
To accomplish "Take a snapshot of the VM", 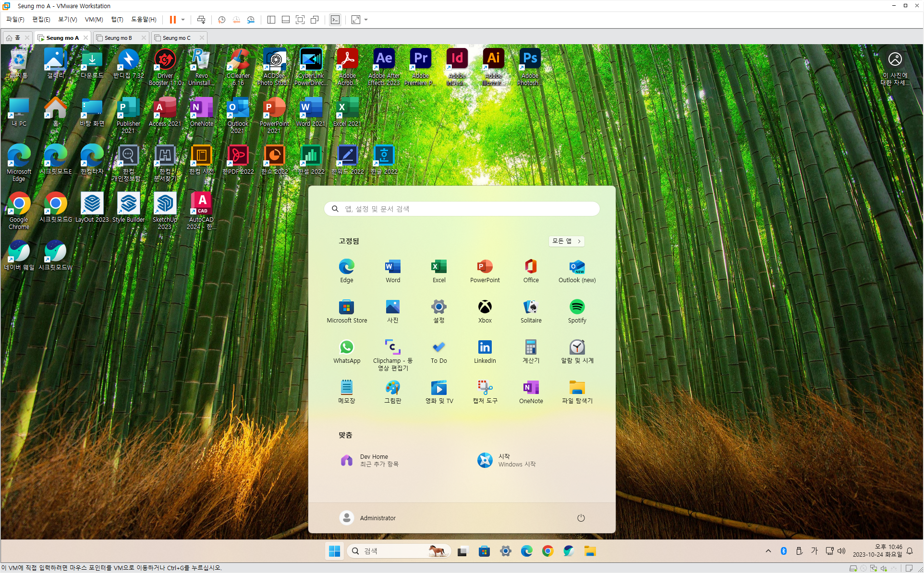I will tap(221, 20).
